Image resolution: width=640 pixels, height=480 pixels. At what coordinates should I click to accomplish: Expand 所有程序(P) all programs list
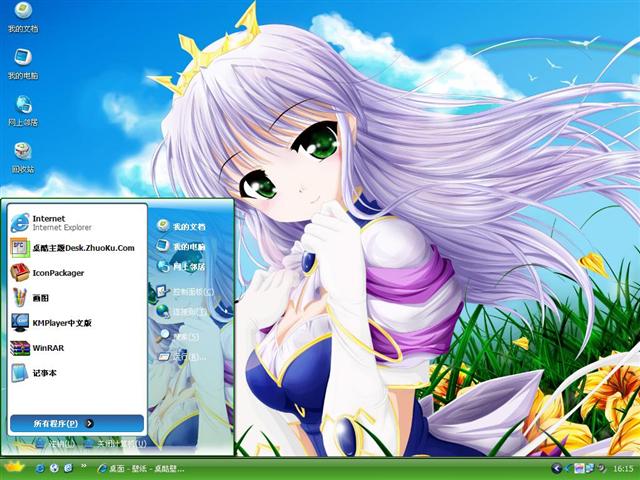pyautogui.click(x=77, y=423)
